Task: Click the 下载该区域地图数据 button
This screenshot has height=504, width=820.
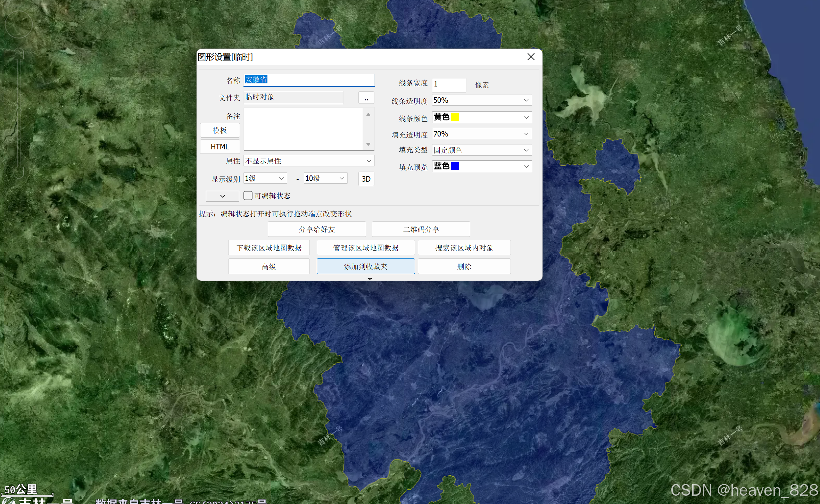Action: click(269, 248)
